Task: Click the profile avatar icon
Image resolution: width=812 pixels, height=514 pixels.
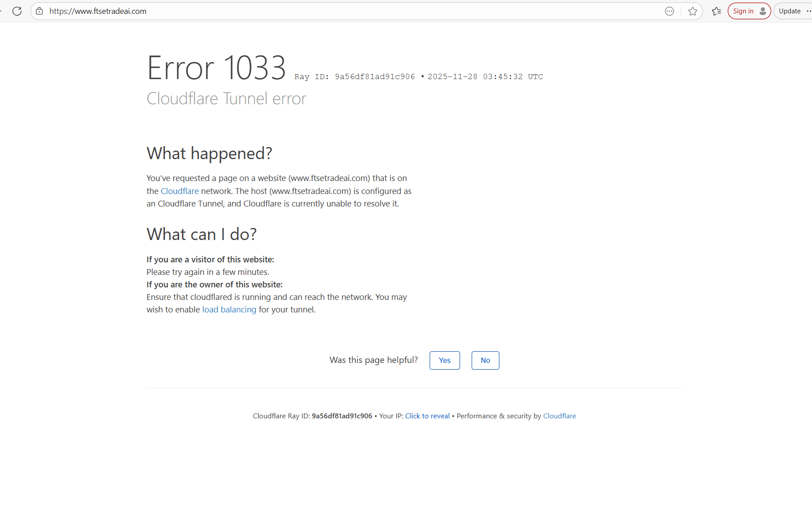Action: [763, 11]
